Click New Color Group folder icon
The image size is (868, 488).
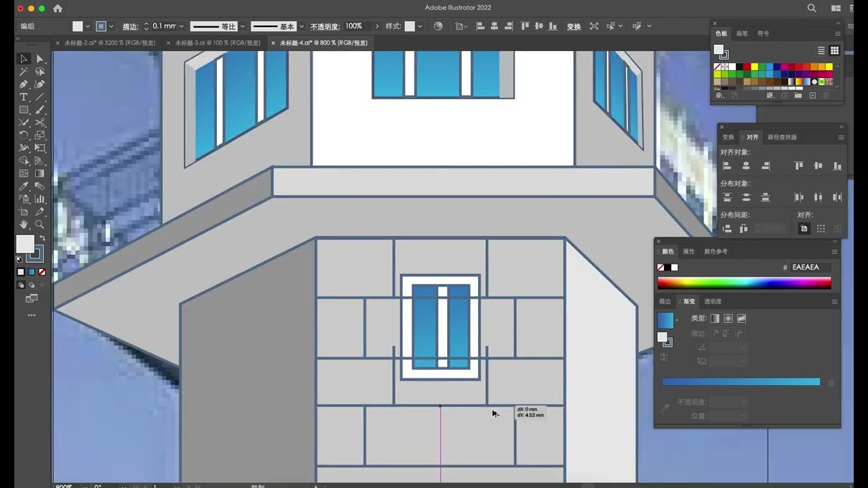point(798,96)
